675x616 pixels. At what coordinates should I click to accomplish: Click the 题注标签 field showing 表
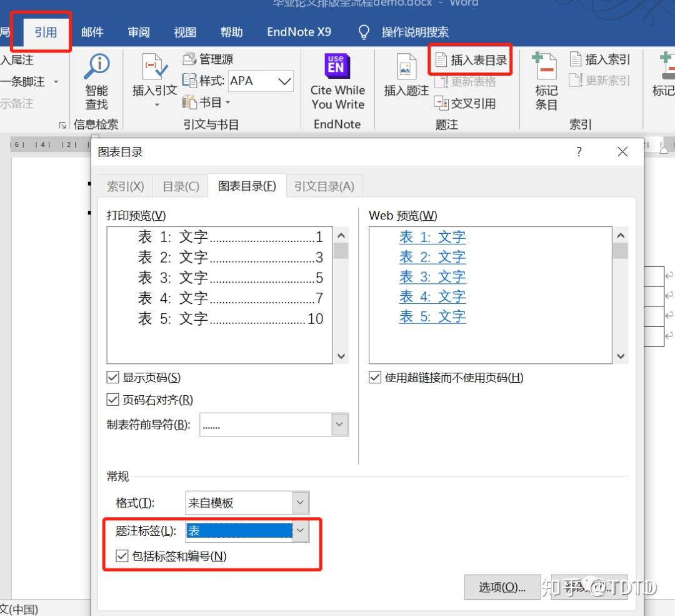tap(239, 531)
